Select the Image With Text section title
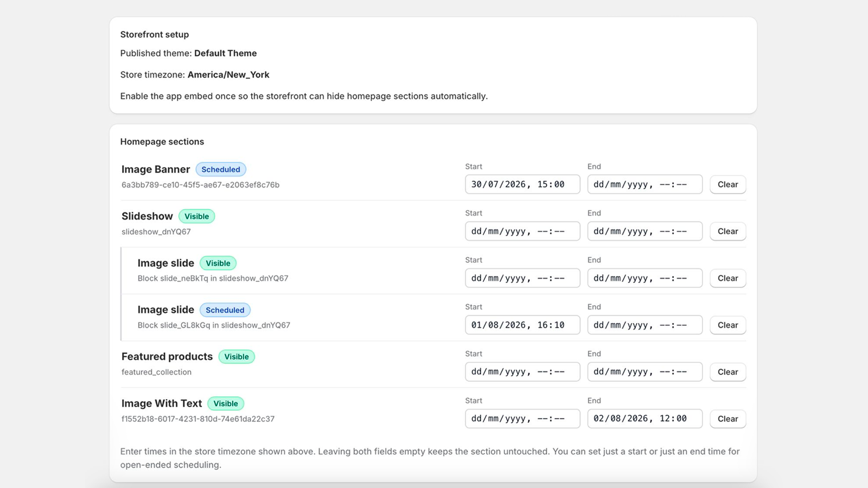This screenshot has height=488, width=868. tap(162, 404)
